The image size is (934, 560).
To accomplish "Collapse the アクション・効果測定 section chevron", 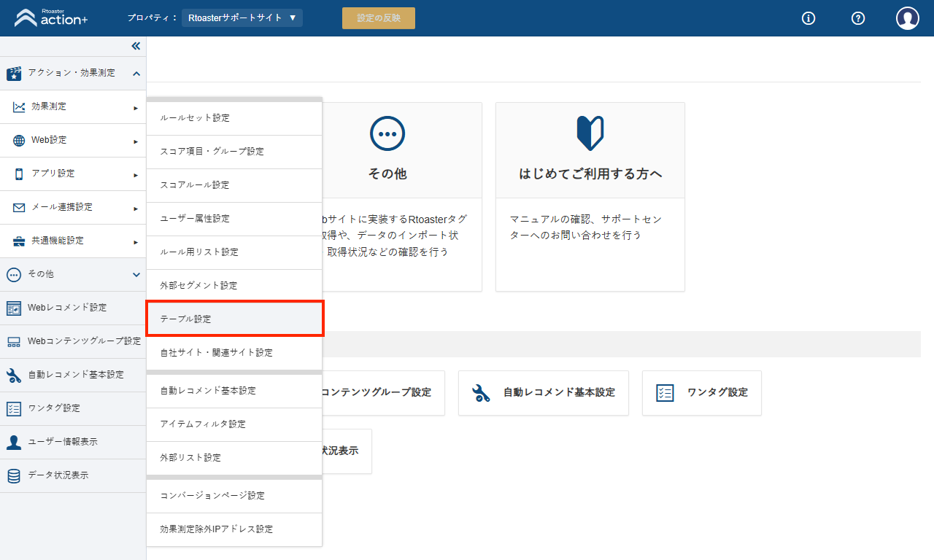I will 136,74.
